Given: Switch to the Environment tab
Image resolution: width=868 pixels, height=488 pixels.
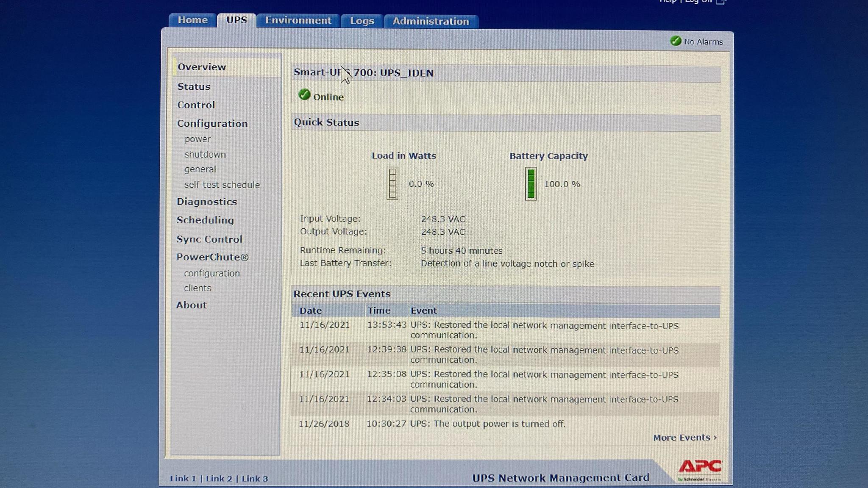Looking at the screenshot, I should [x=298, y=21].
